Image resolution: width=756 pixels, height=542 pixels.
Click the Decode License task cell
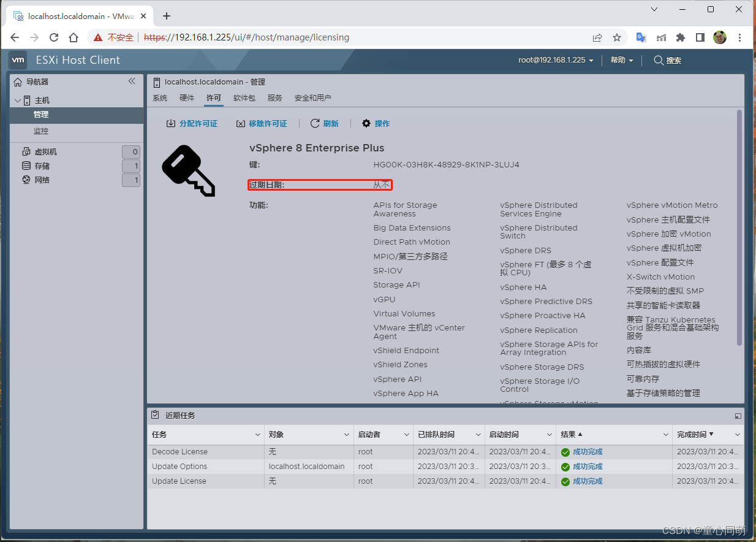pos(206,452)
